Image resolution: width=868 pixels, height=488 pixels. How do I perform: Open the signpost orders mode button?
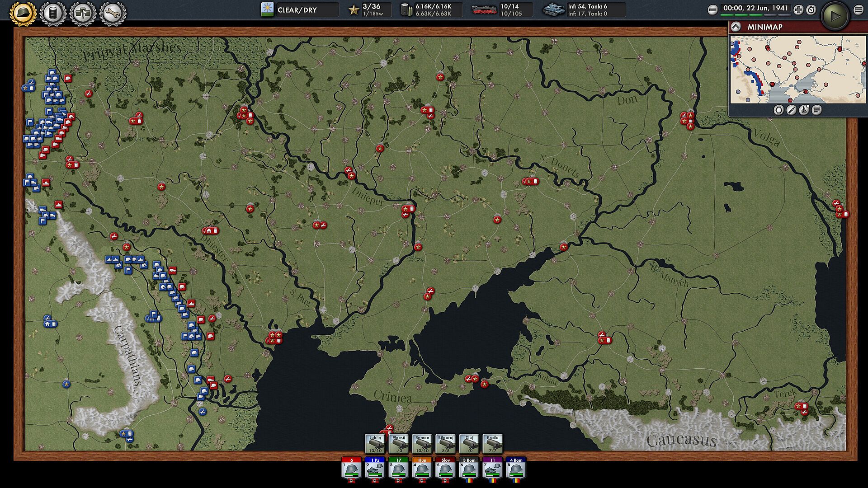(83, 14)
